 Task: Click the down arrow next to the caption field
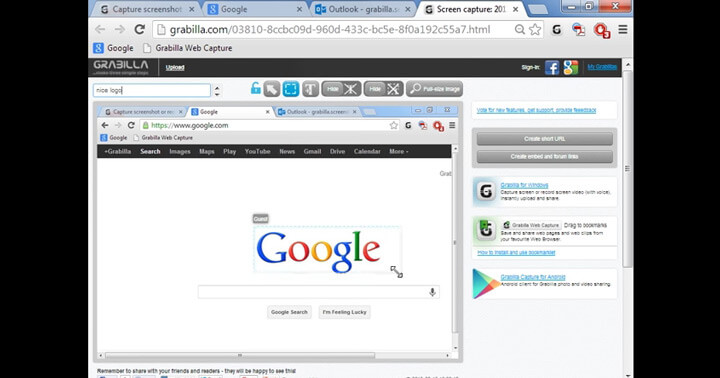click(x=217, y=94)
